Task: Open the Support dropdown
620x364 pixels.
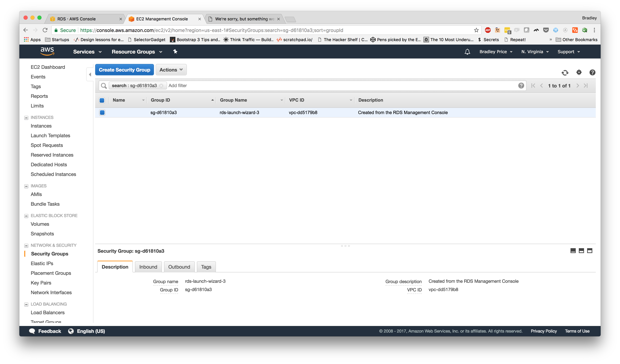Action: (x=569, y=52)
